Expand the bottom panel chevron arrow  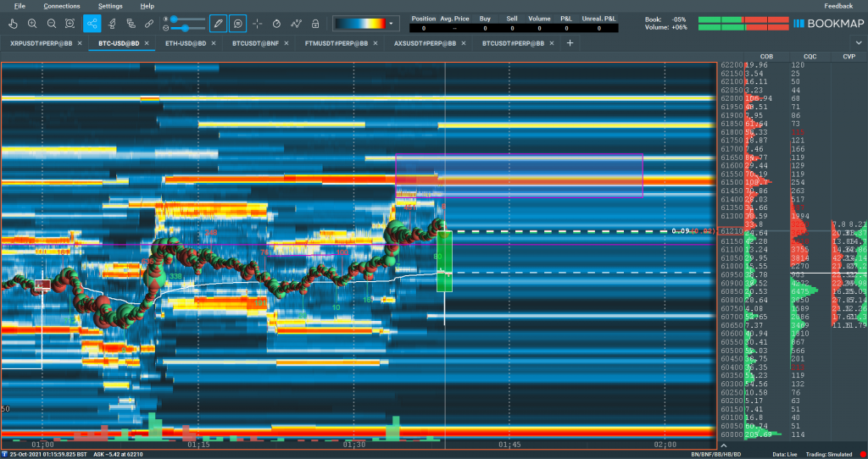724,445
